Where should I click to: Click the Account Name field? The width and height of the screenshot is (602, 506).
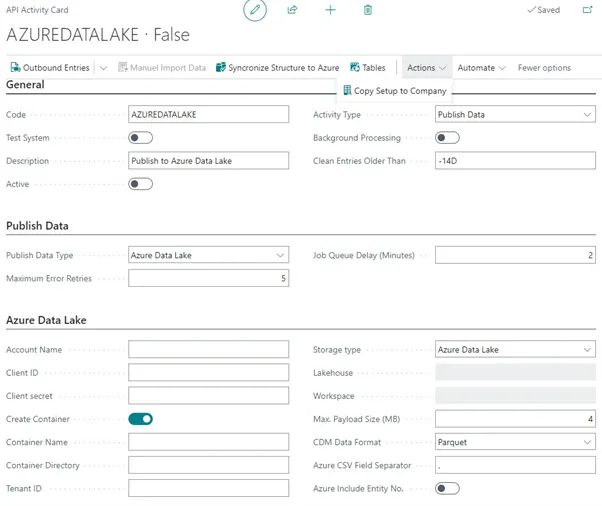[x=208, y=349]
